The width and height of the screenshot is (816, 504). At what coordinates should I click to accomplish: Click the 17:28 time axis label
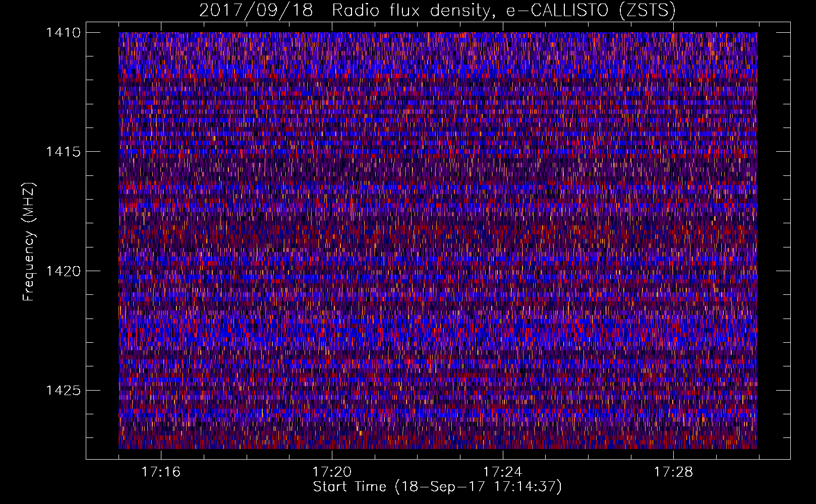[x=674, y=472]
